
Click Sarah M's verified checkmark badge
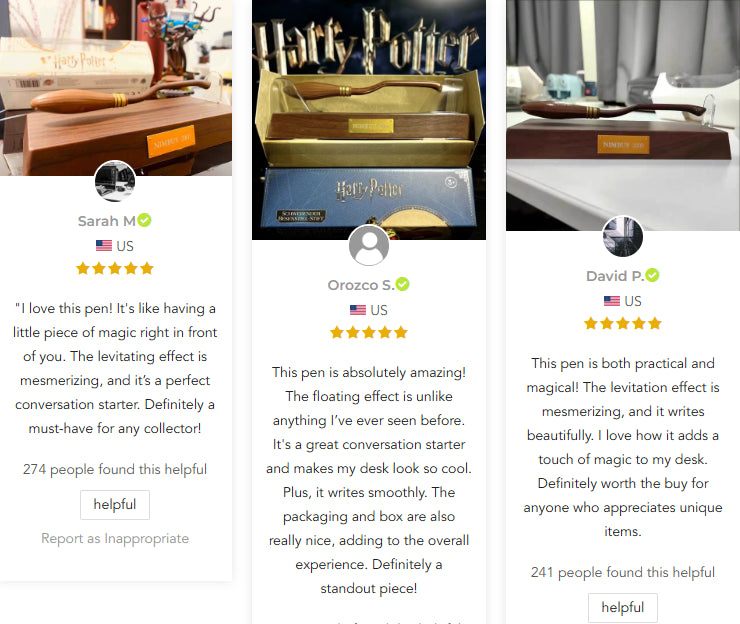pos(144,220)
